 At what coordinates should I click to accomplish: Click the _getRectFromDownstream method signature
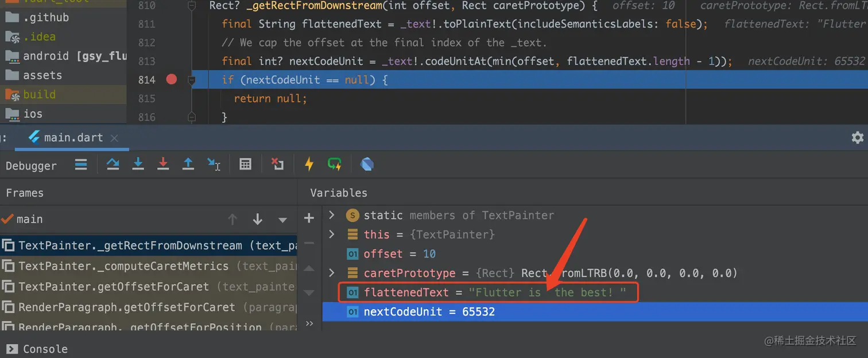403,6
